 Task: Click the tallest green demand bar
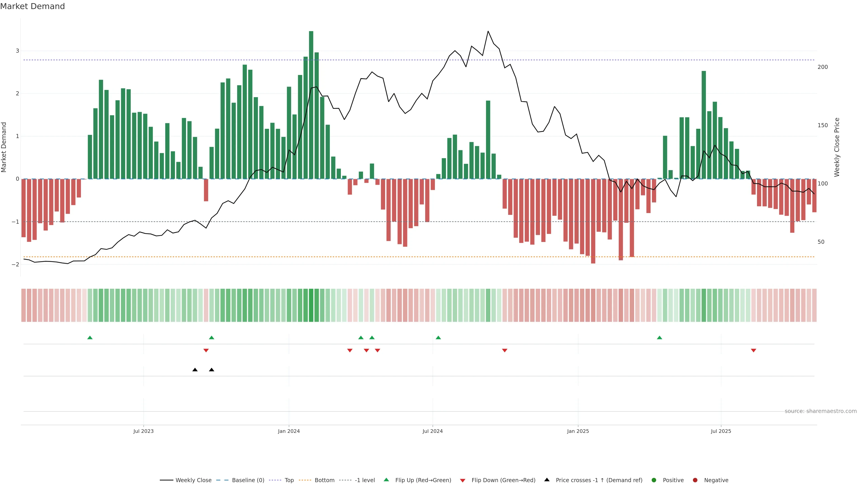tap(311, 104)
